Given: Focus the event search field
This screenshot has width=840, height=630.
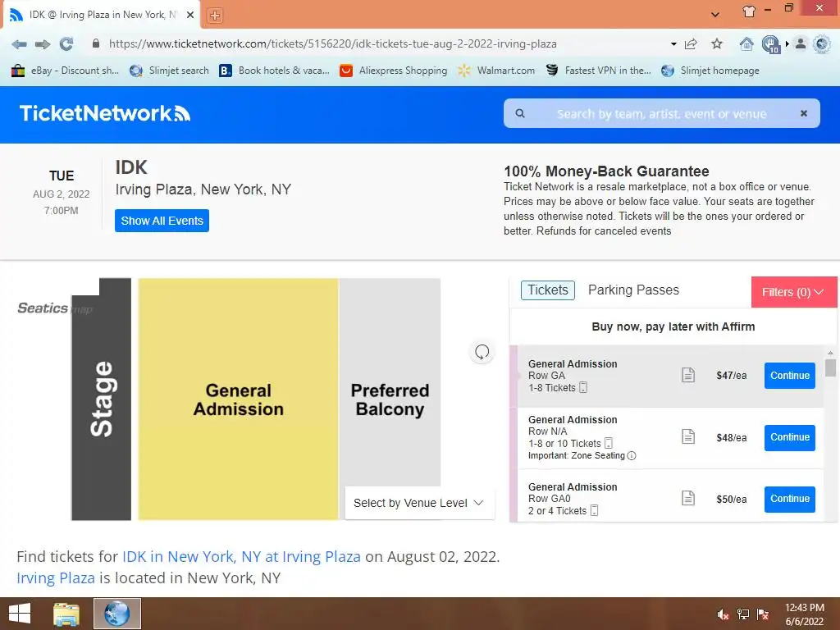Looking at the screenshot, I should pos(662,113).
